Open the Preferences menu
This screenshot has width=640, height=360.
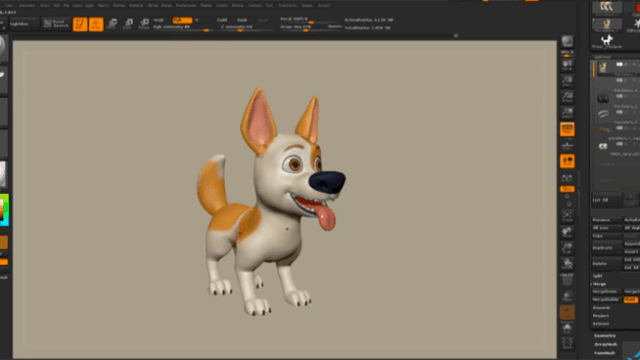click(x=186, y=6)
